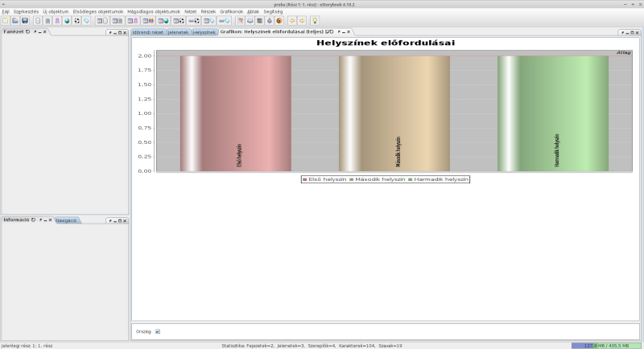The image size is (644, 349).
Task: Close the Információ tab
Action: [50, 220]
